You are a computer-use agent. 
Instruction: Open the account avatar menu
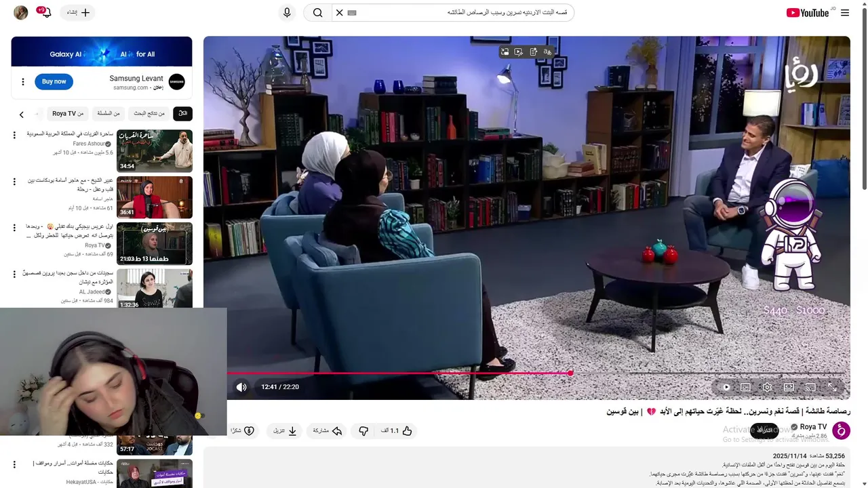coord(21,12)
